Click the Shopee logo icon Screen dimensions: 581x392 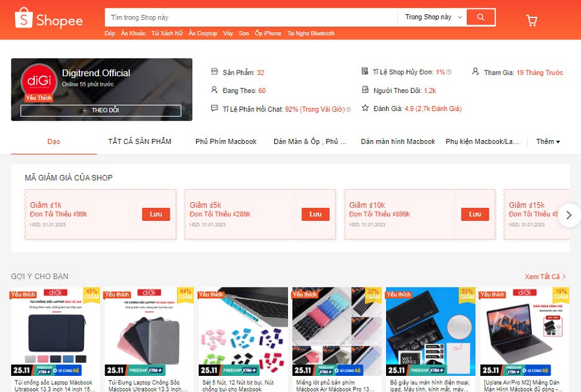[24, 18]
